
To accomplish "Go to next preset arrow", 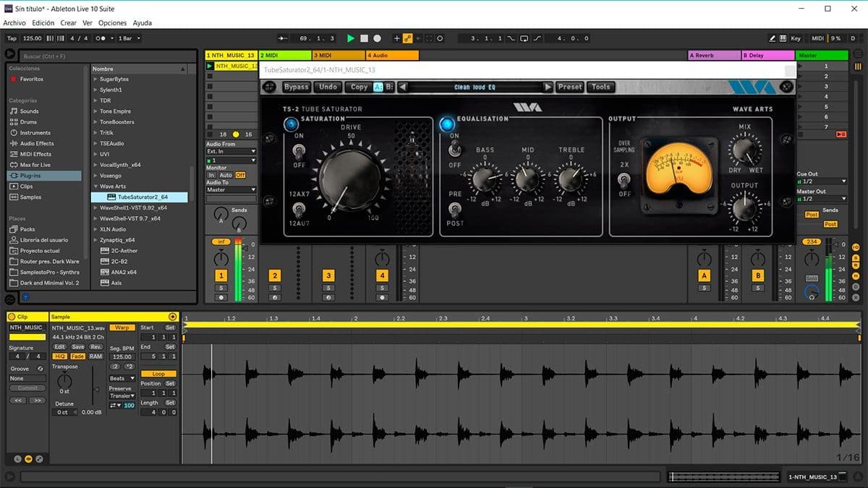I will click(548, 87).
